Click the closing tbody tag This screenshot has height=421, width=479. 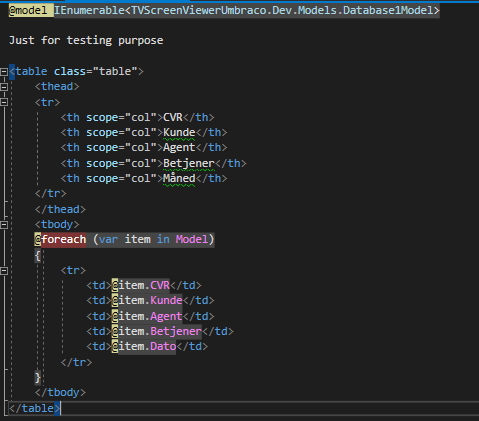60,393
